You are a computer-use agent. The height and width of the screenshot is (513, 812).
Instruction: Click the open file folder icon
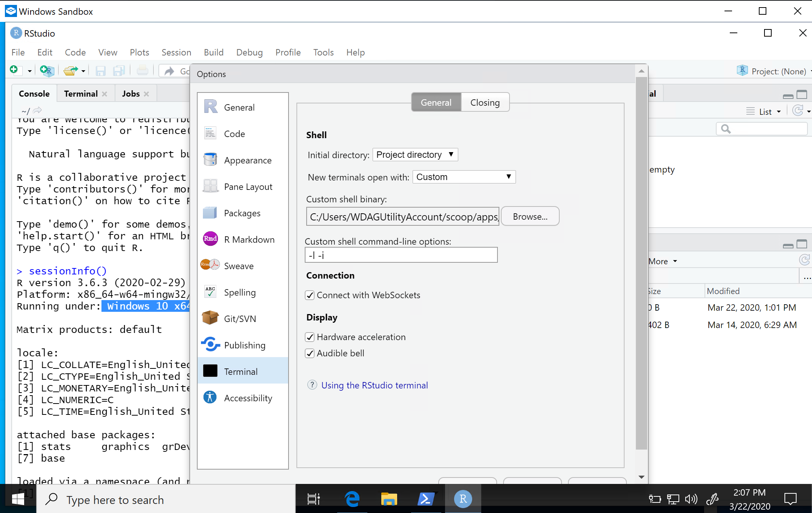pos(70,71)
